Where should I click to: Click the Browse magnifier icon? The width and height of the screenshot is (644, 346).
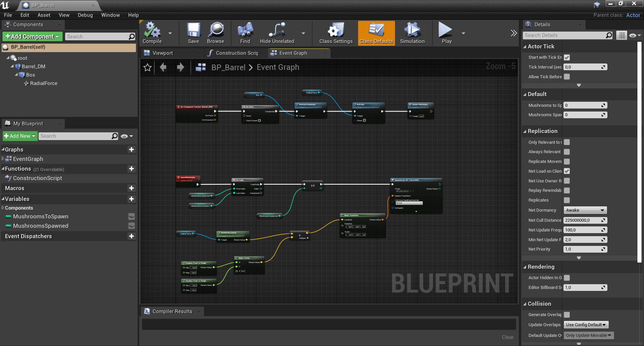click(215, 33)
